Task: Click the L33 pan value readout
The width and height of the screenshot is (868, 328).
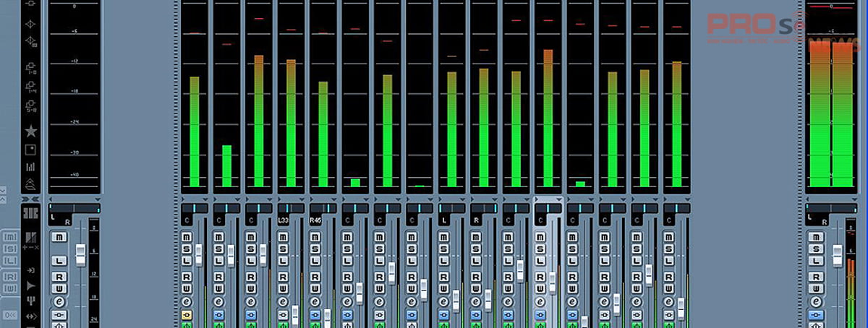Action: pos(283,220)
